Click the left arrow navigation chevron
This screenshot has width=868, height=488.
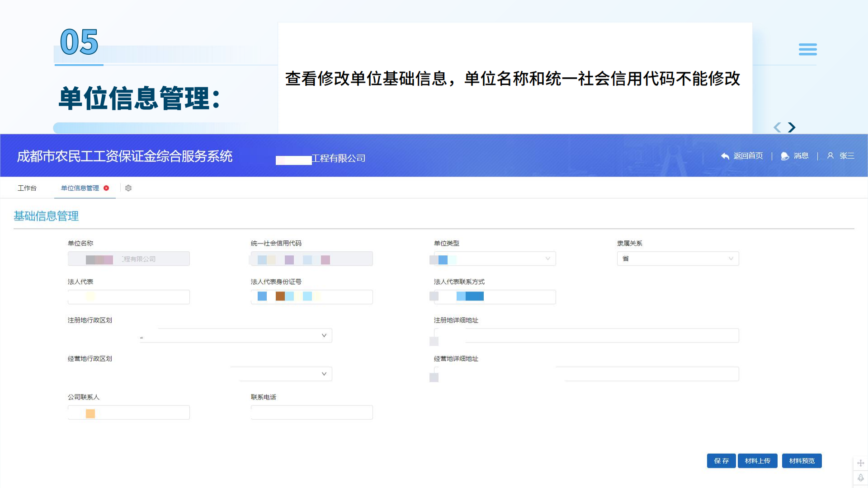click(777, 128)
